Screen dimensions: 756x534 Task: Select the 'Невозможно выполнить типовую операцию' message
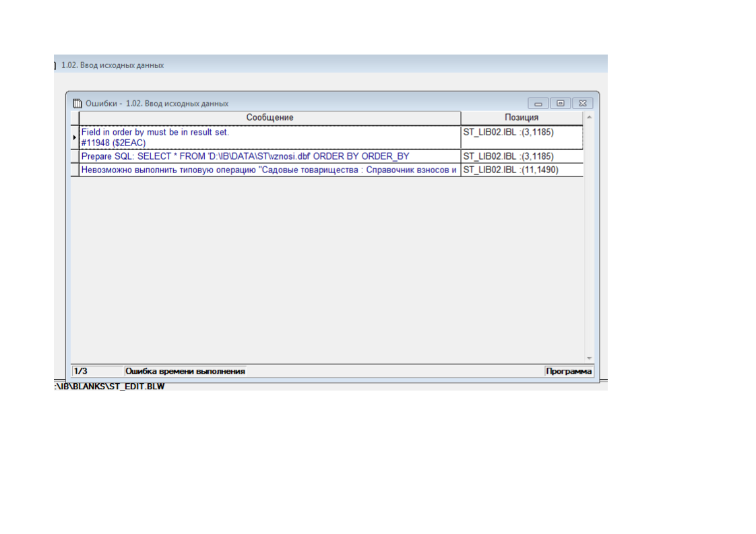tap(270, 170)
